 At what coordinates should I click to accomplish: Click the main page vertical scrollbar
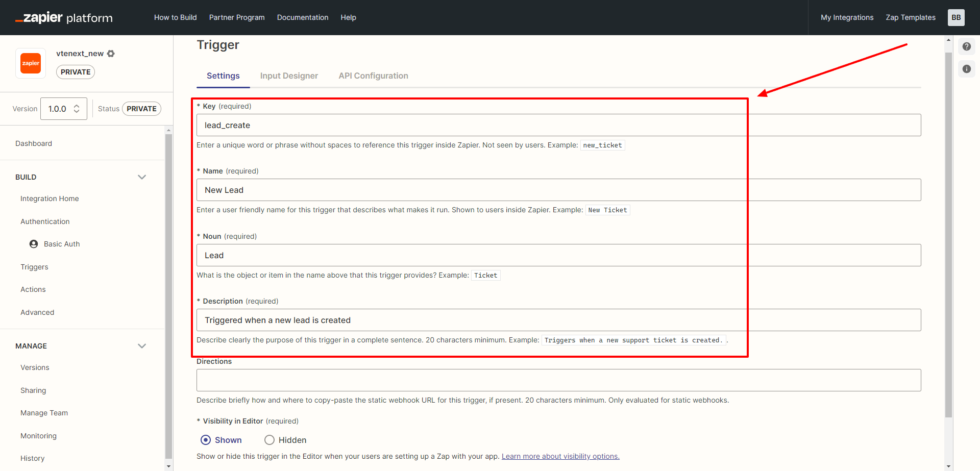(x=949, y=235)
